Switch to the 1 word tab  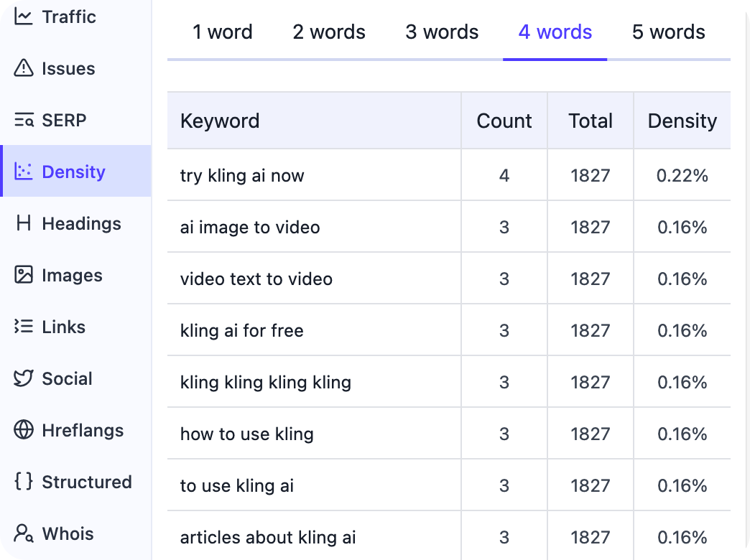222,32
